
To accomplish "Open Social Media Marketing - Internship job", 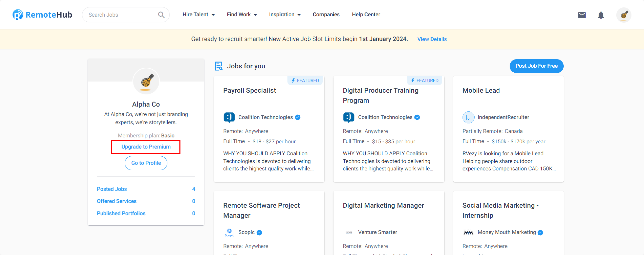I will pyautogui.click(x=500, y=210).
